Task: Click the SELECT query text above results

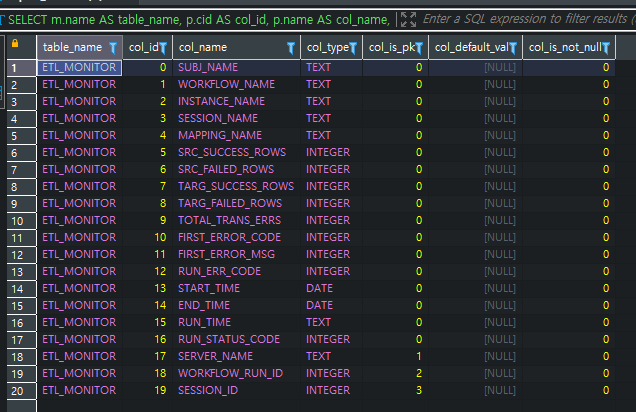Action: pyautogui.click(x=199, y=19)
